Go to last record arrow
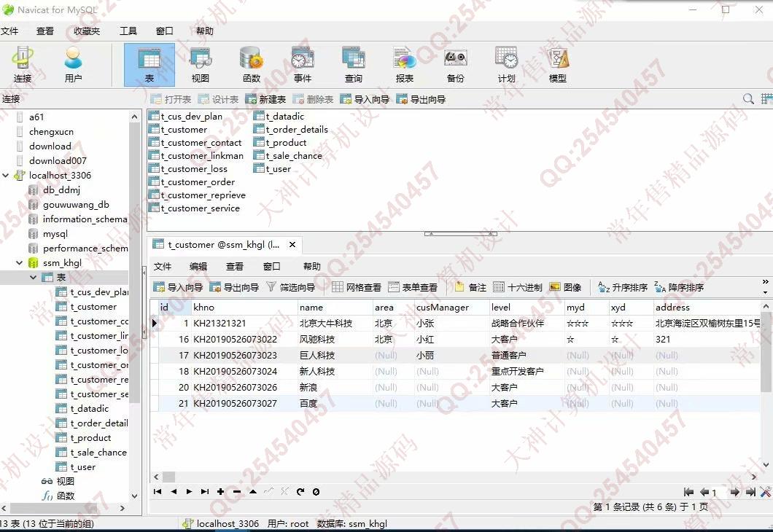 [205, 491]
